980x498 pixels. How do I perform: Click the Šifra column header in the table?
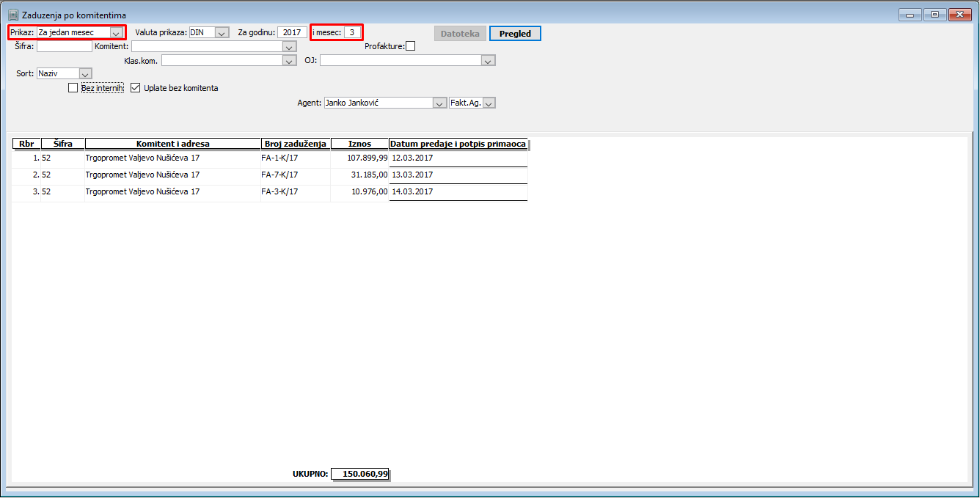(63, 144)
